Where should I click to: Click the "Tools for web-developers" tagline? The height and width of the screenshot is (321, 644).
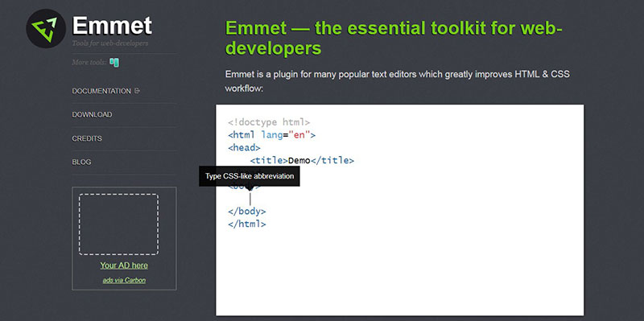pyautogui.click(x=110, y=43)
